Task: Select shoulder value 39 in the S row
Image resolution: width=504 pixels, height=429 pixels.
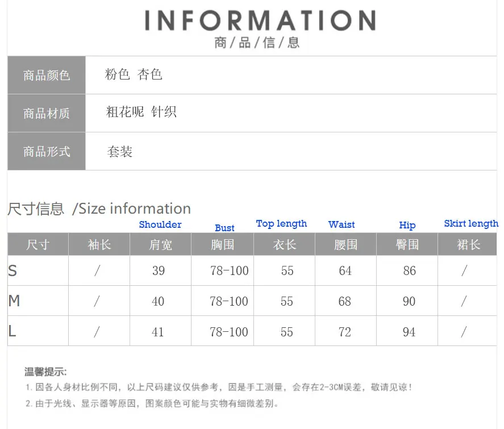Action: (159, 271)
